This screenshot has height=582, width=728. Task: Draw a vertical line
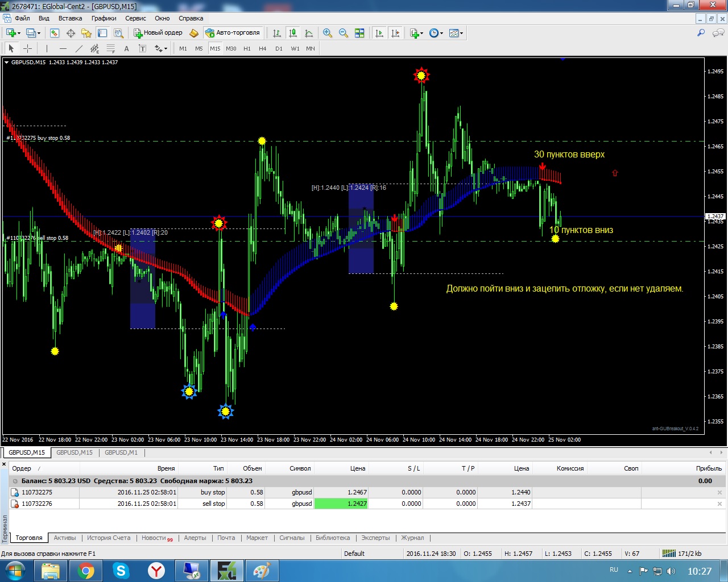(x=47, y=48)
